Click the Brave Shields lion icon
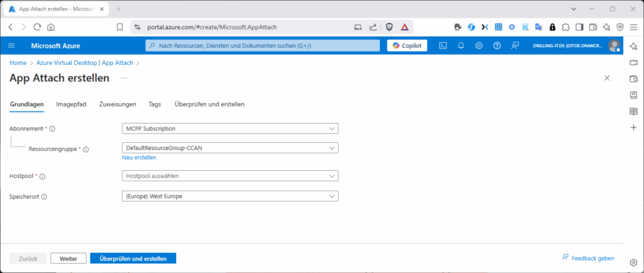This screenshot has width=644, height=273. pyautogui.click(x=389, y=27)
